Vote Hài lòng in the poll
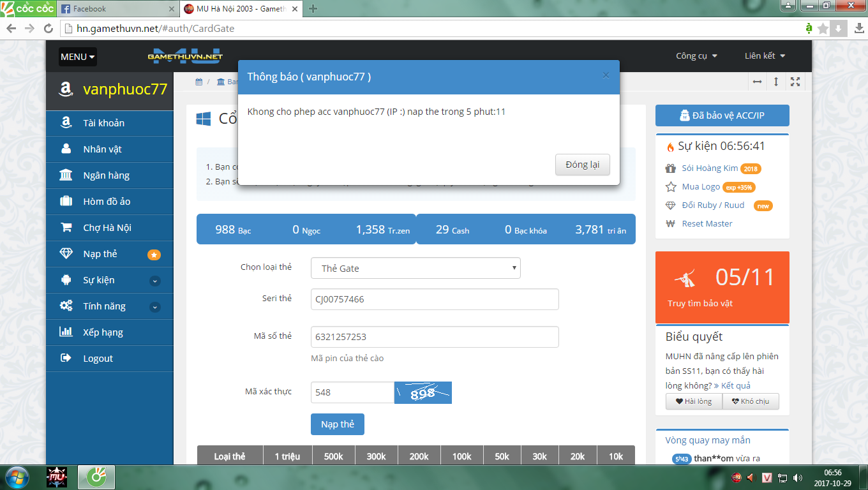This screenshot has width=868, height=490. [x=694, y=401]
